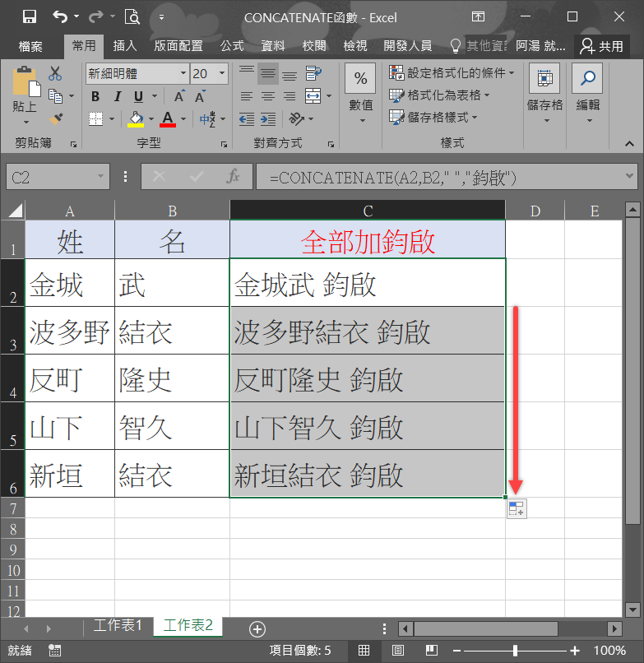
Task: Increase indent in alignment group
Action: 268,119
